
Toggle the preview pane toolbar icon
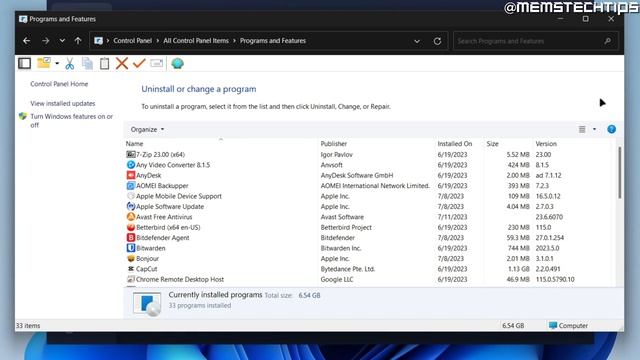click(24, 63)
